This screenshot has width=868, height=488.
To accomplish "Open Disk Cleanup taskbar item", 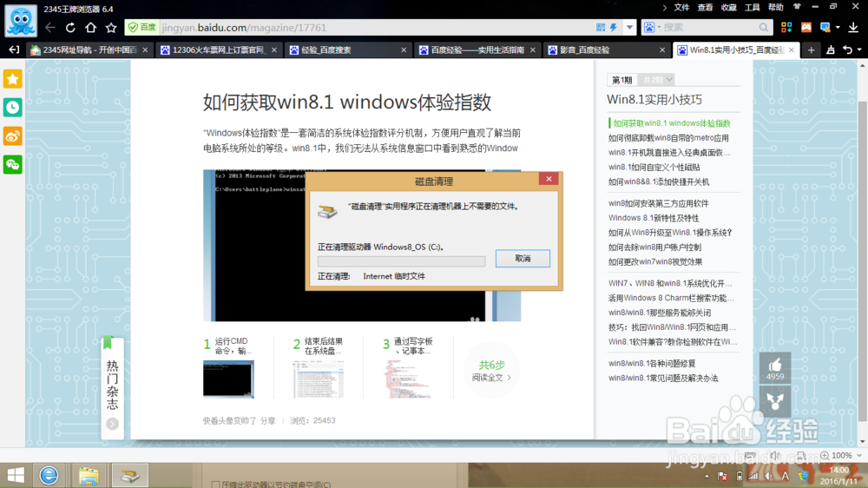I will coord(130,475).
